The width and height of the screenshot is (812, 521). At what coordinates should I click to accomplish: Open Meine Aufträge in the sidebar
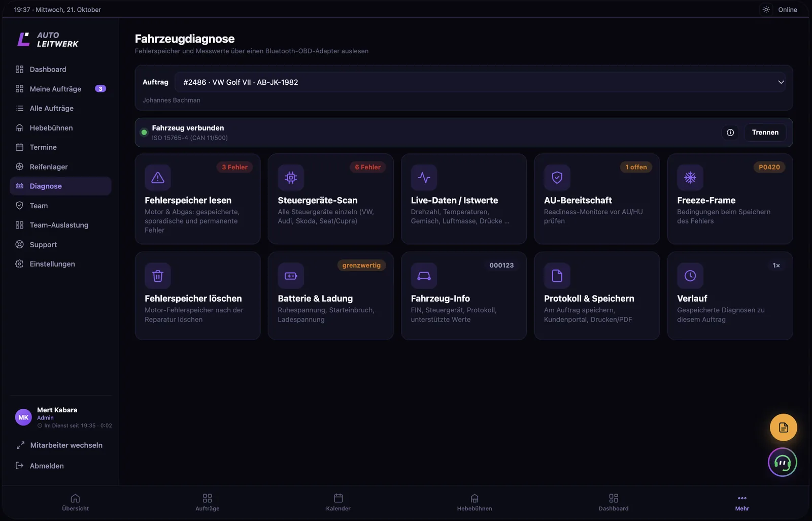coord(60,89)
